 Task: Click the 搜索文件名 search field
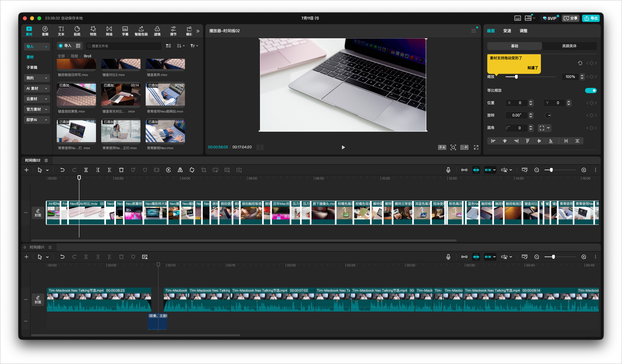click(x=123, y=46)
